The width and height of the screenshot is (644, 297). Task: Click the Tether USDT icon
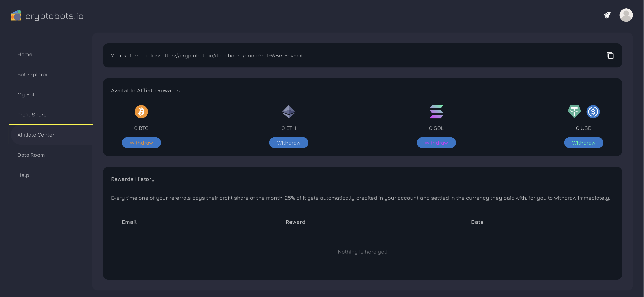coord(574,112)
